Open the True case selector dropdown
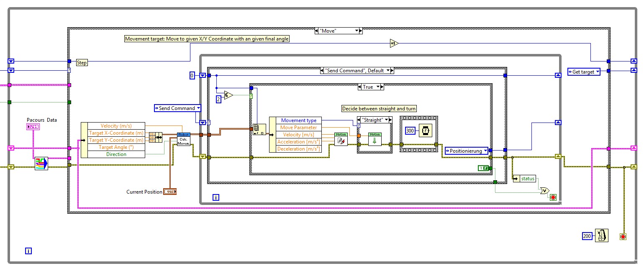This screenshot has height=271, width=644. tap(379, 87)
